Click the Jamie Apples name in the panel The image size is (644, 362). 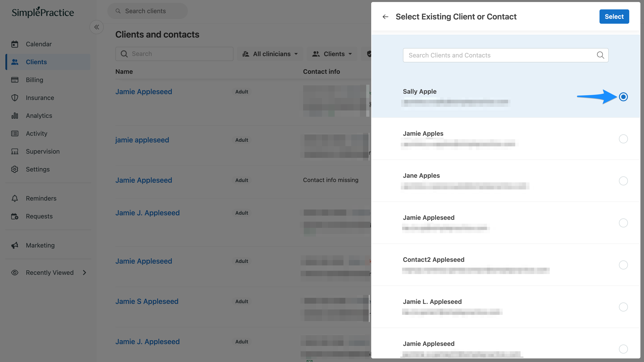coord(423,133)
